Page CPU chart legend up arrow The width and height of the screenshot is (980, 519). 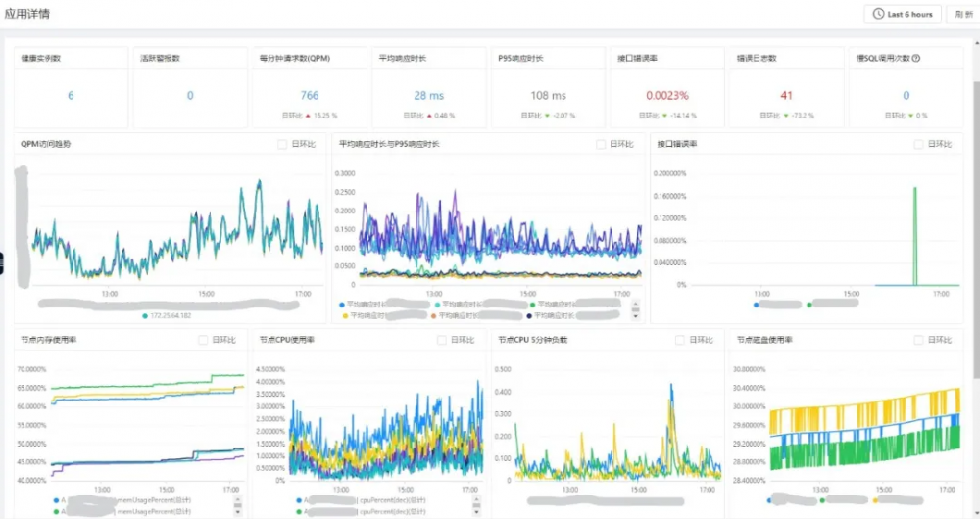click(x=476, y=501)
